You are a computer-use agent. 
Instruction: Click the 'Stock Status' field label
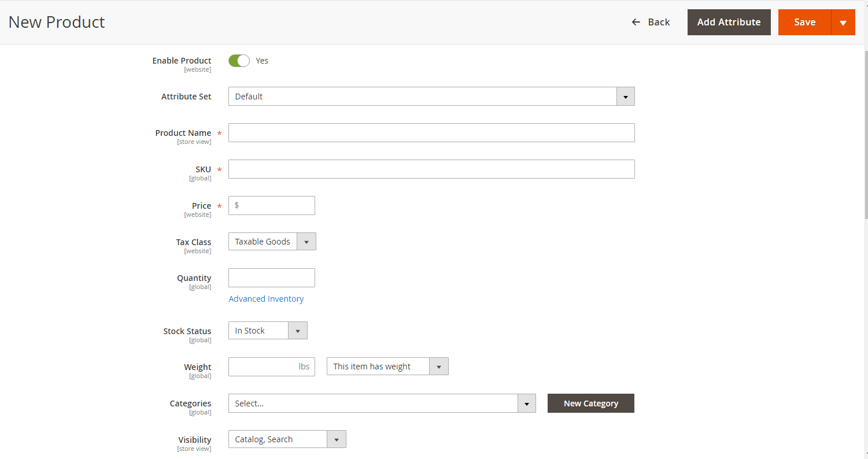187,331
